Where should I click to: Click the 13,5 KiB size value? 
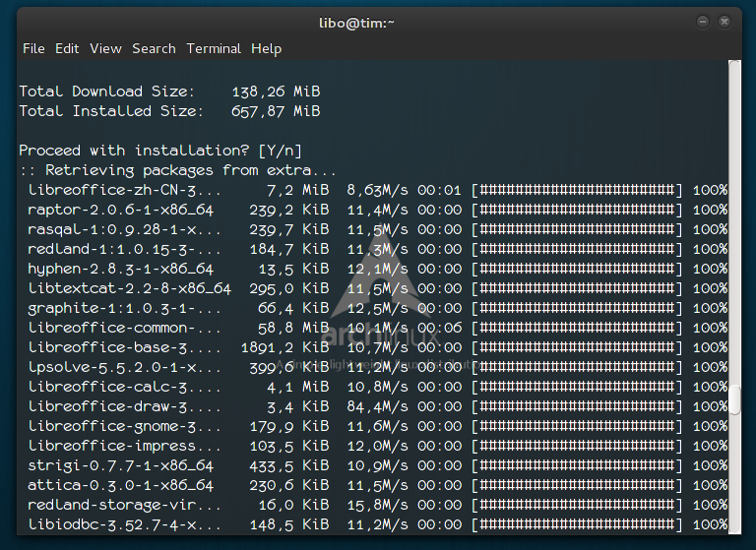(293, 269)
